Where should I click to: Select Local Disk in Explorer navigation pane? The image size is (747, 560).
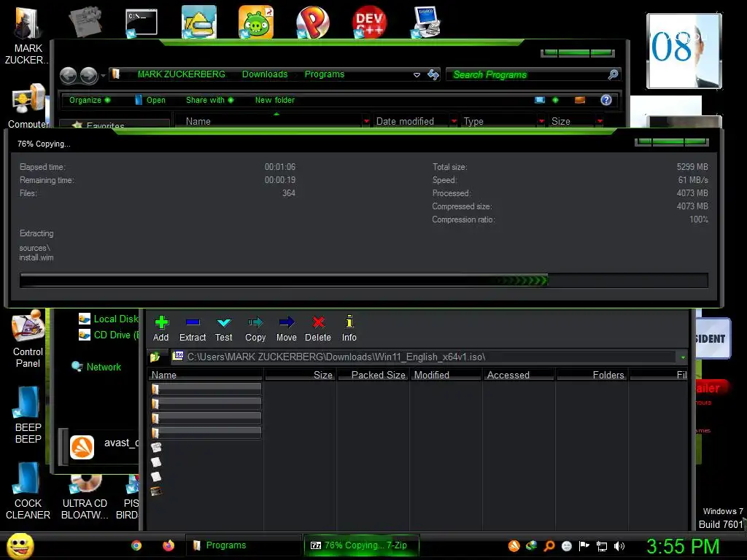point(109,319)
